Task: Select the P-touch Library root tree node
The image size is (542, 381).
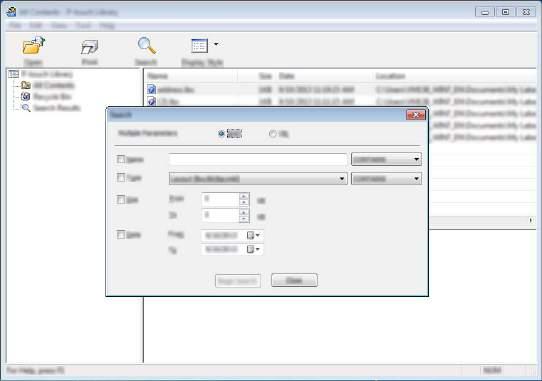Action: (47, 74)
